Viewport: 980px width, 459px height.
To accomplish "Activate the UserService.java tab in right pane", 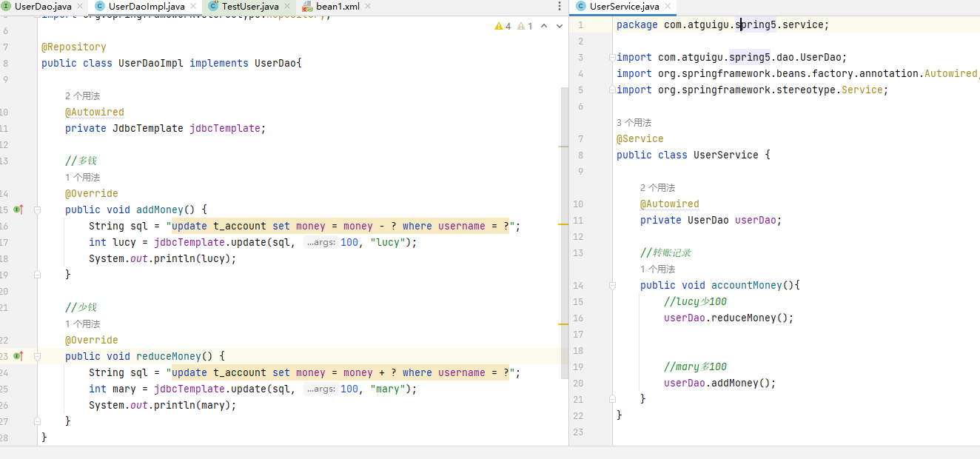I will point(624,6).
